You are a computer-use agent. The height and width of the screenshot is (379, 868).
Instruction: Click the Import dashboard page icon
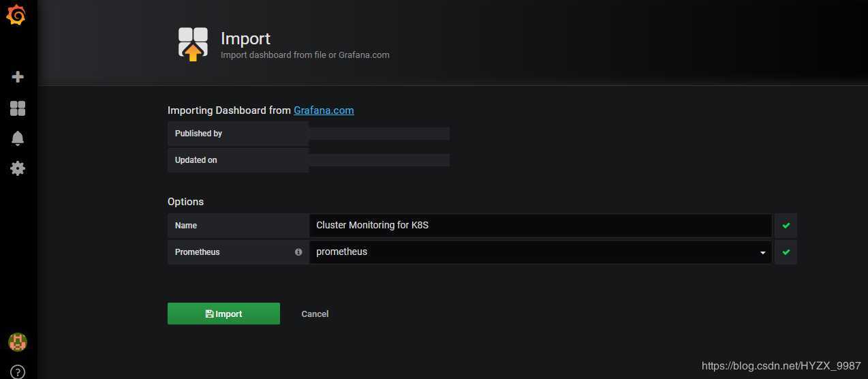point(193,44)
